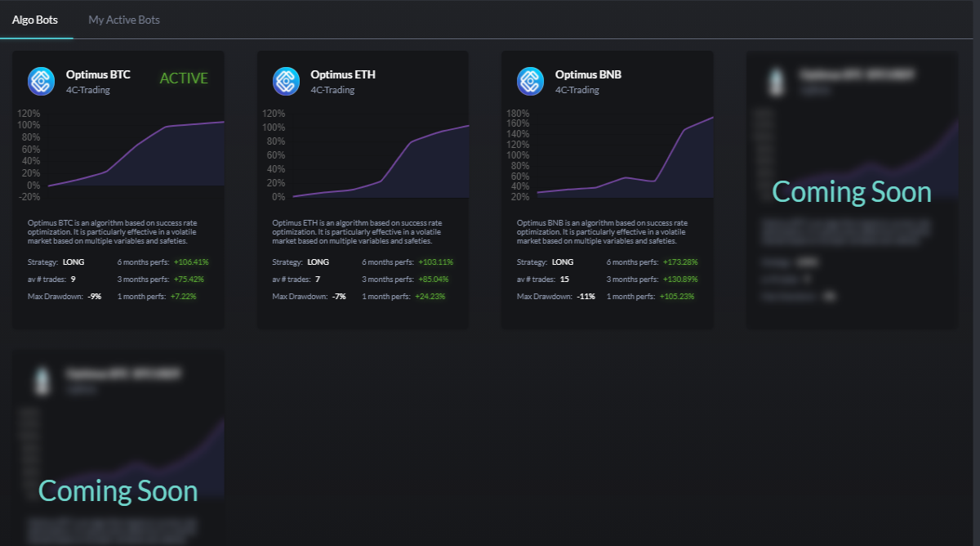Click the +173.28% six-month performance value
980x546 pixels.
point(680,262)
